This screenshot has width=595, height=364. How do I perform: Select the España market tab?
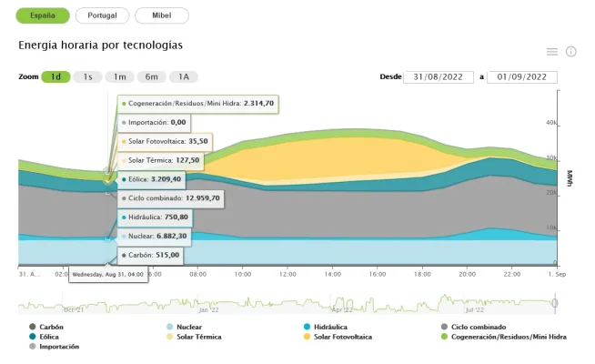[43, 15]
